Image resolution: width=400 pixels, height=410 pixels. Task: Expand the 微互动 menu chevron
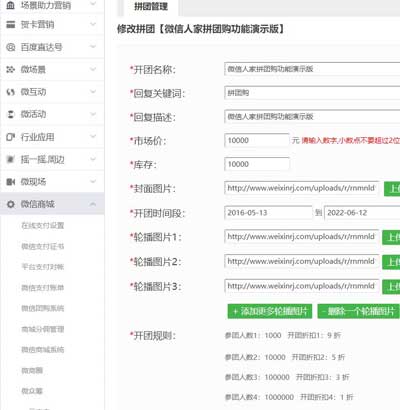(x=93, y=92)
